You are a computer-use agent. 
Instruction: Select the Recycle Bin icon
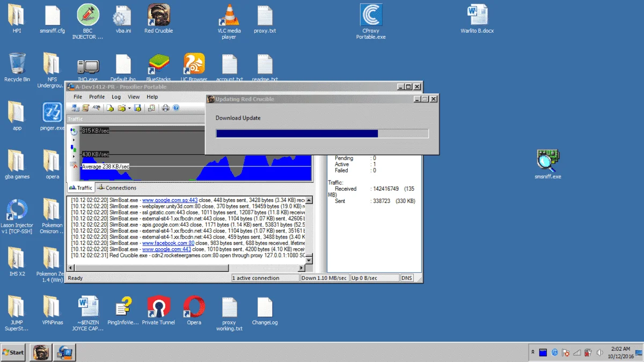click(x=17, y=68)
